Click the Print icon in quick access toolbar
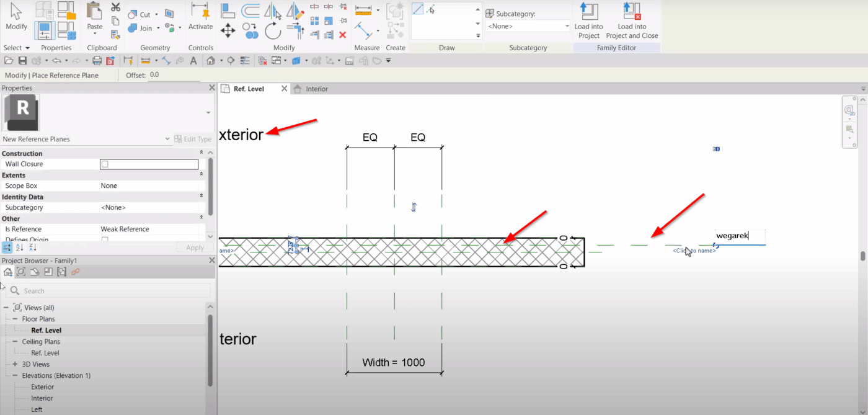The width and height of the screenshot is (868, 415). pyautogui.click(x=97, y=61)
